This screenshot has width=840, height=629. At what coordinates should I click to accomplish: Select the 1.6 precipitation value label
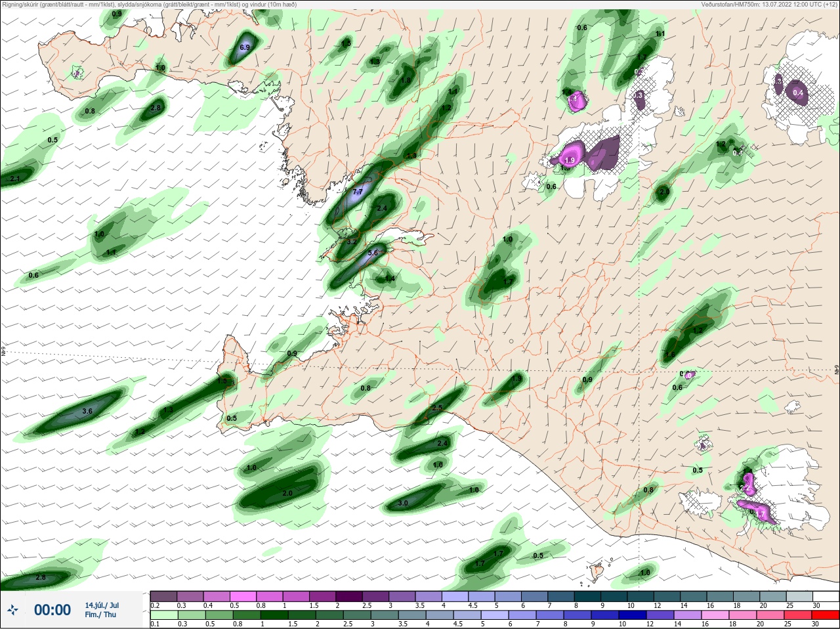coord(670,355)
